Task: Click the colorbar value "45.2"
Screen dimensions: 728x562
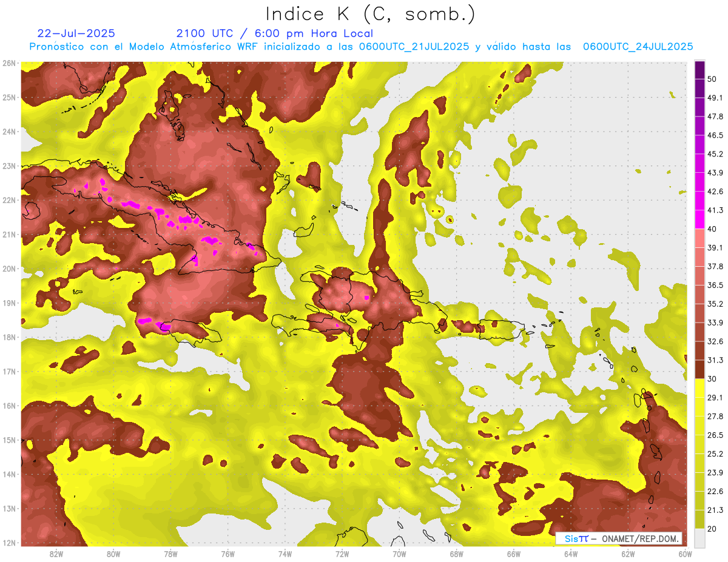Action: pyautogui.click(x=715, y=154)
